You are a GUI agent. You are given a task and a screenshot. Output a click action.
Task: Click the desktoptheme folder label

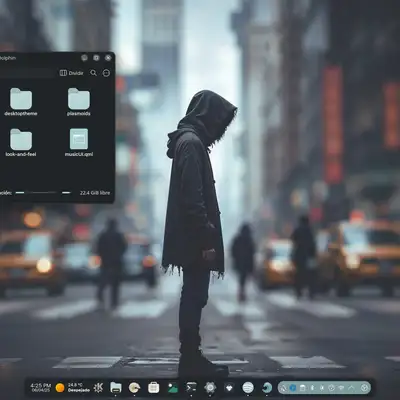click(x=21, y=114)
